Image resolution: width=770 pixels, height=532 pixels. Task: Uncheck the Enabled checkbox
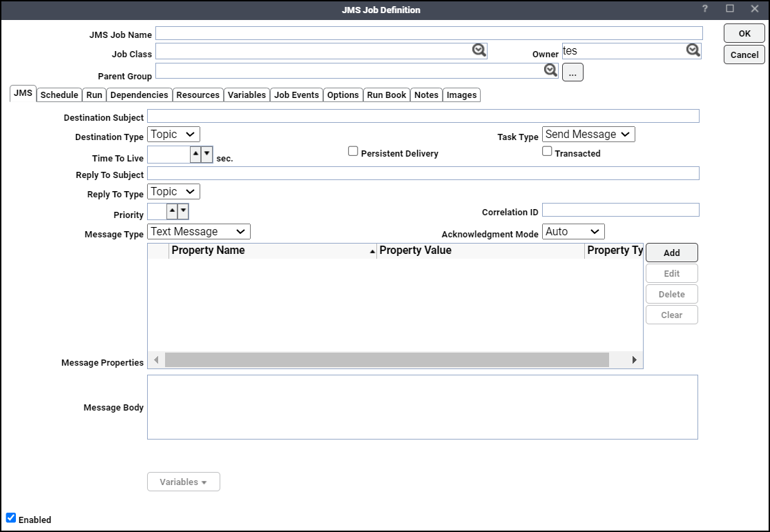[x=11, y=518]
